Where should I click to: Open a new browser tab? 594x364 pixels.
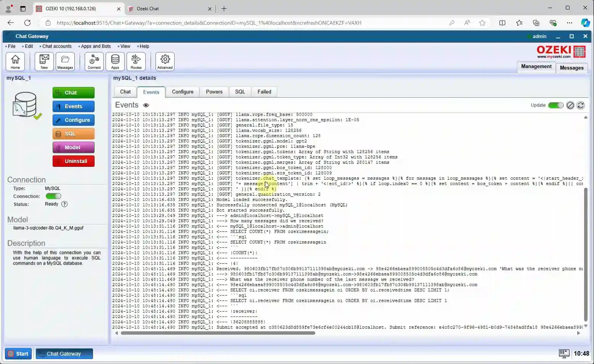[x=224, y=8]
